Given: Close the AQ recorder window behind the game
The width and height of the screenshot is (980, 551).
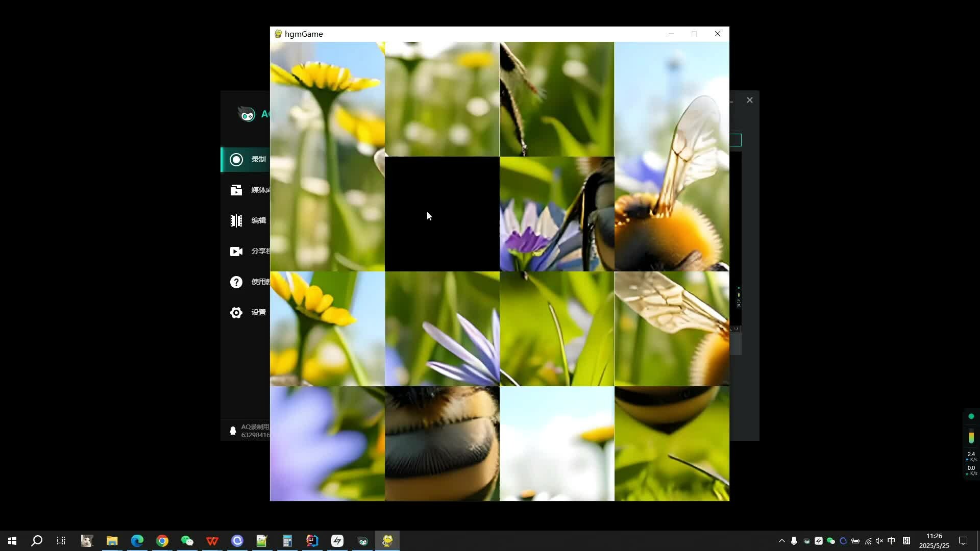Looking at the screenshot, I should [x=749, y=101].
